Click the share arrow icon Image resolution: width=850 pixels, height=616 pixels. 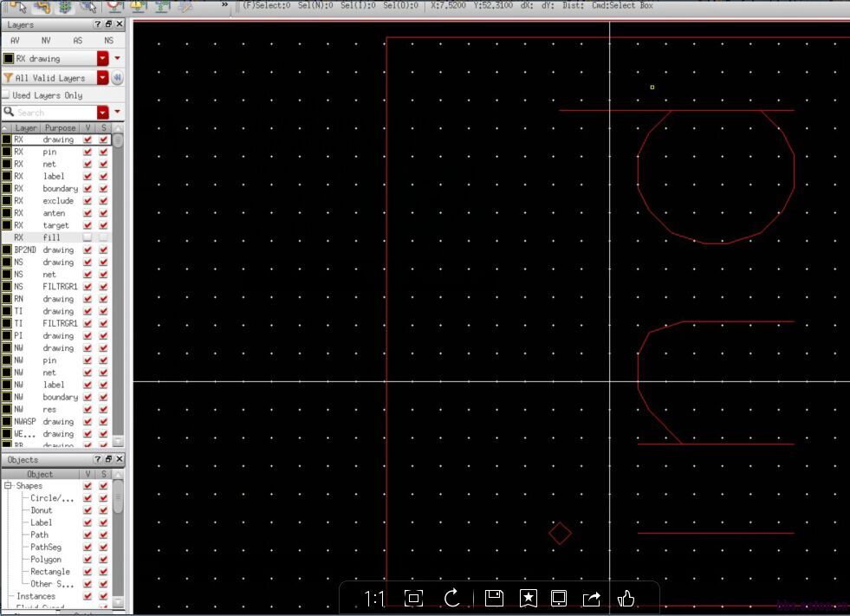point(592,599)
